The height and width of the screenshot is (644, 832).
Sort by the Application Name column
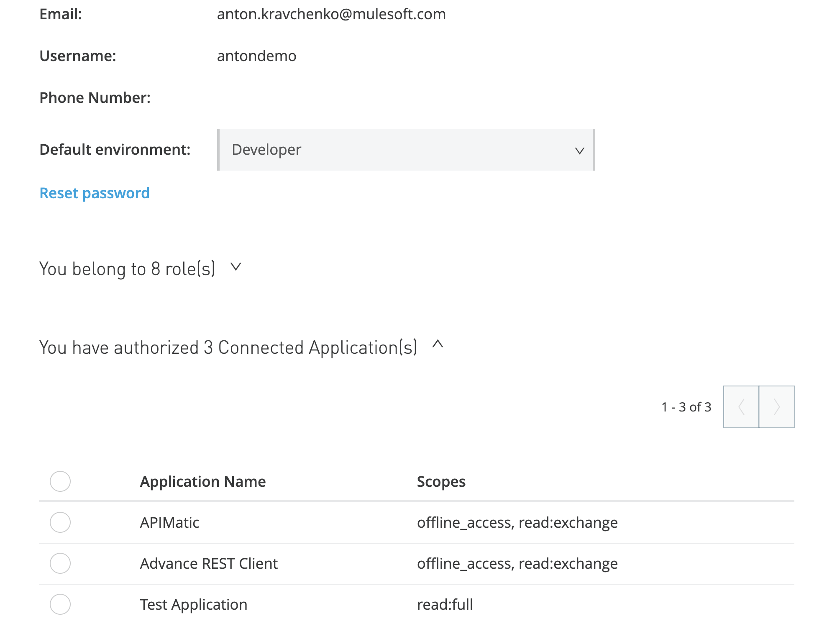[203, 481]
